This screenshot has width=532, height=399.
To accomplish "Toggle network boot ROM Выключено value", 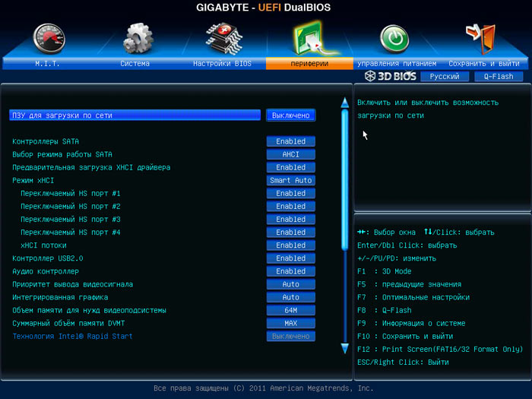I will (291, 116).
